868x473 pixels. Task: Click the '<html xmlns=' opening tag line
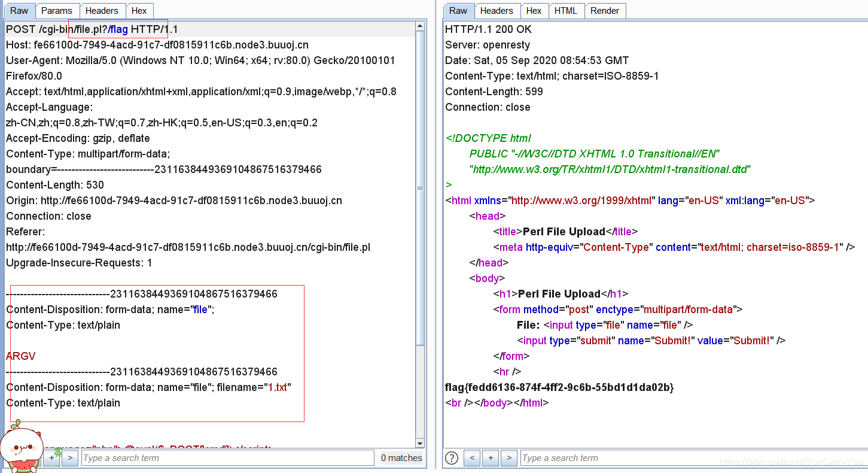[x=630, y=201]
